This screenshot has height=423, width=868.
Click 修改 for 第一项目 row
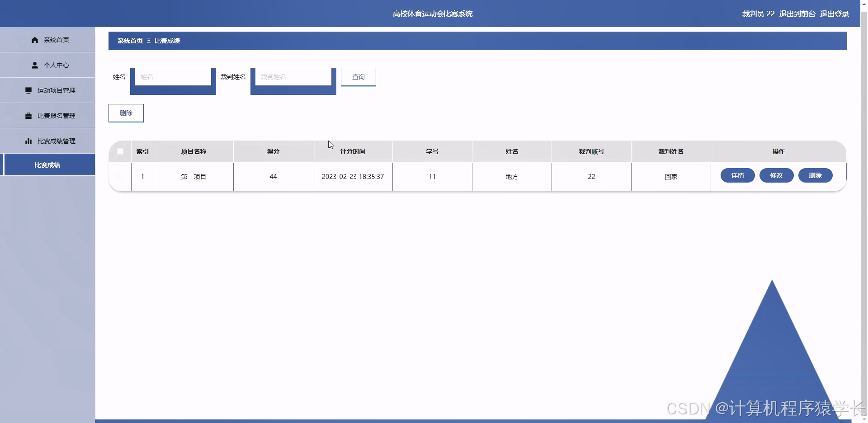click(777, 175)
